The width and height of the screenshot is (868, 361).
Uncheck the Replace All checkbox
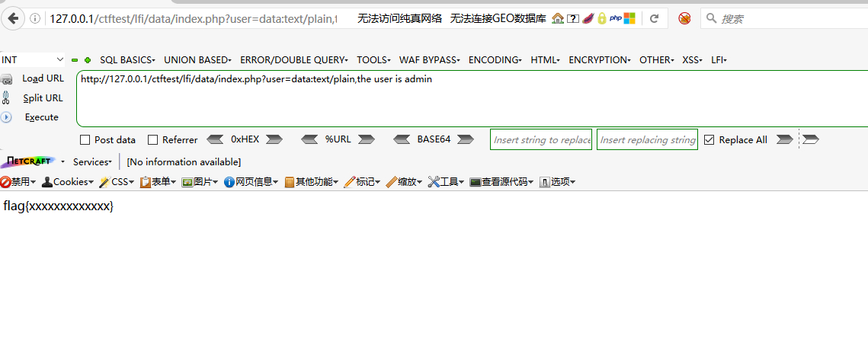pos(709,140)
